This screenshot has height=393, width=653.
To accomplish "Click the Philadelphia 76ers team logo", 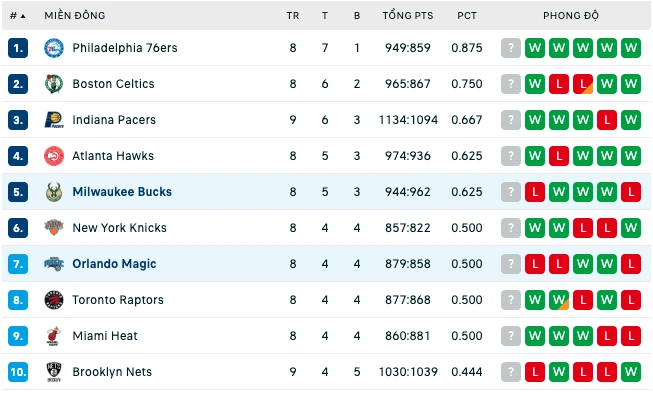I will point(54,48).
